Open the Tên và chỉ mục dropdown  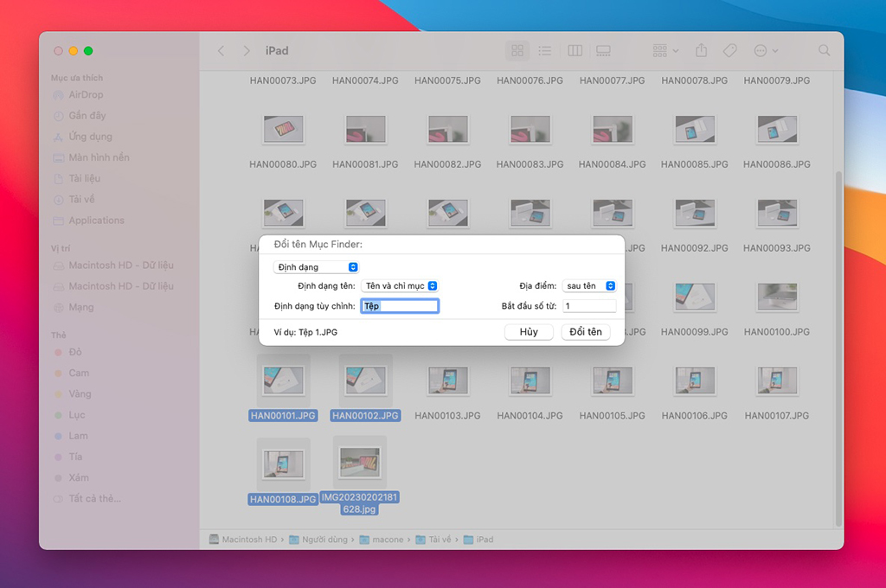[400, 286]
